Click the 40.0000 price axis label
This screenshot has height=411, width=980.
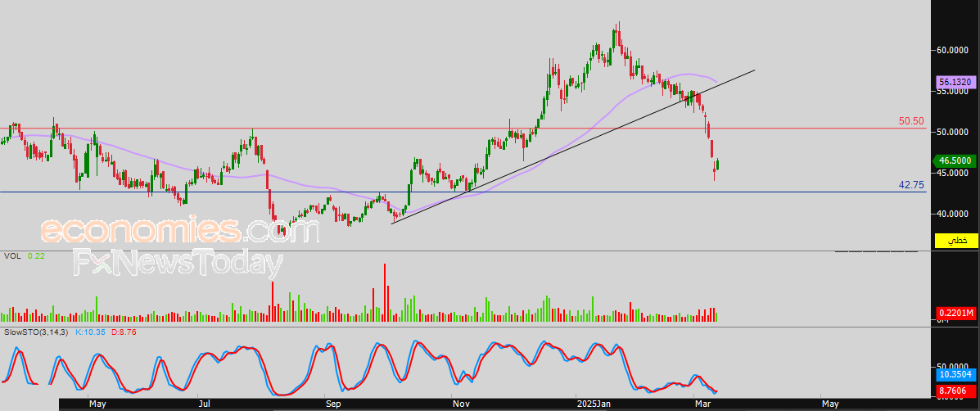pos(952,215)
